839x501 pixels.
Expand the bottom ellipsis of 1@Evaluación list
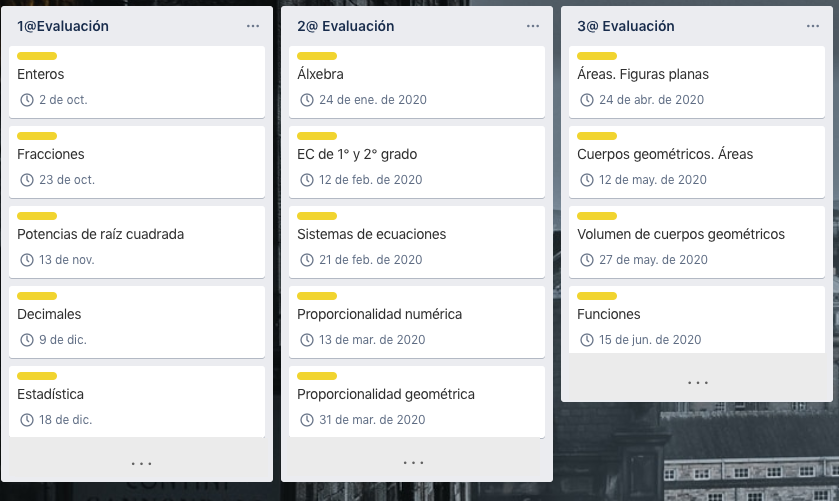[x=141, y=463]
